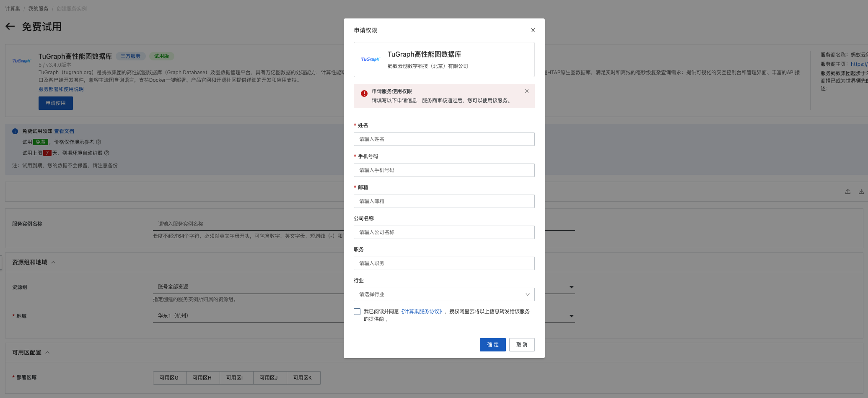Open the 服务商主页 https link
The image size is (868, 398).
(x=859, y=64)
